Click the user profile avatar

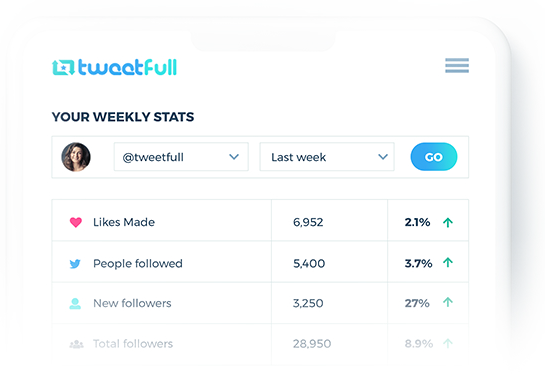click(x=76, y=157)
